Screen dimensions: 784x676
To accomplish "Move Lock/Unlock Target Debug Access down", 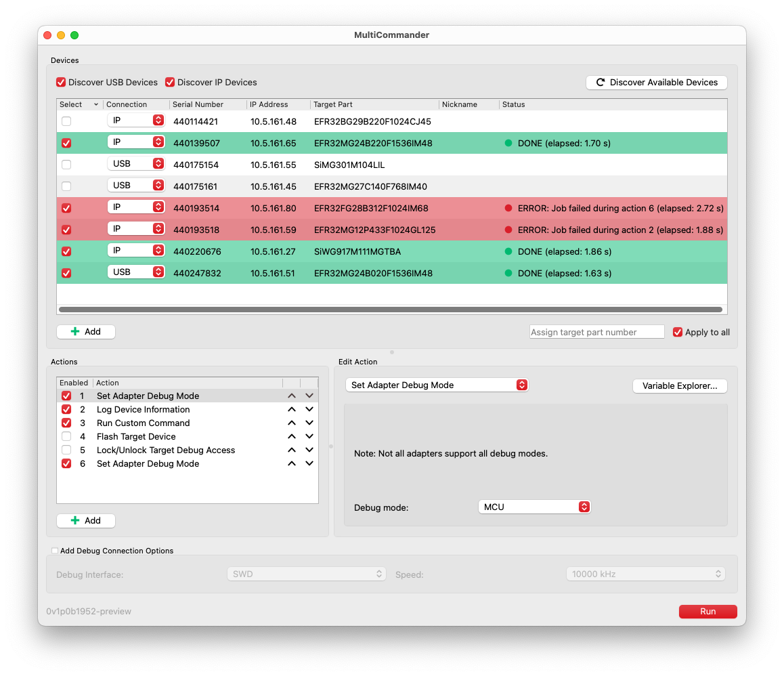I will point(309,450).
